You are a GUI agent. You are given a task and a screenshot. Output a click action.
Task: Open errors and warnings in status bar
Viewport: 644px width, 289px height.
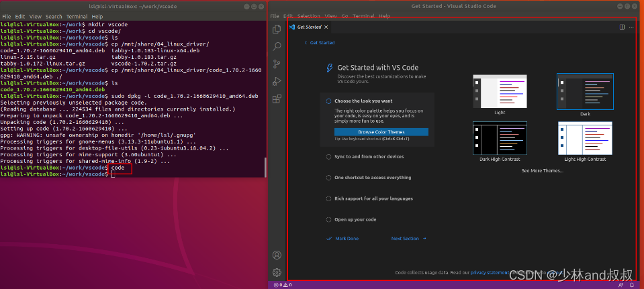tap(283, 285)
